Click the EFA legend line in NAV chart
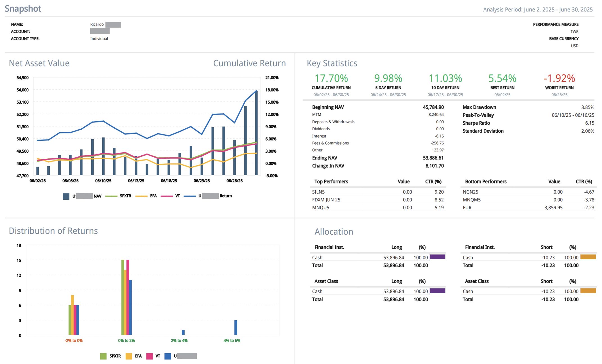 pyautogui.click(x=141, y=196)
